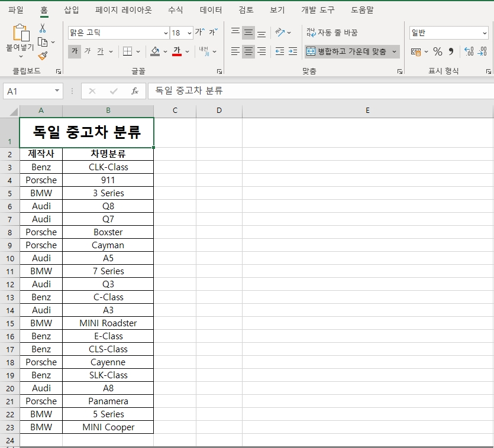Screen dimensions: 494x448
Task: Select column C header
Action: (175, 111)
